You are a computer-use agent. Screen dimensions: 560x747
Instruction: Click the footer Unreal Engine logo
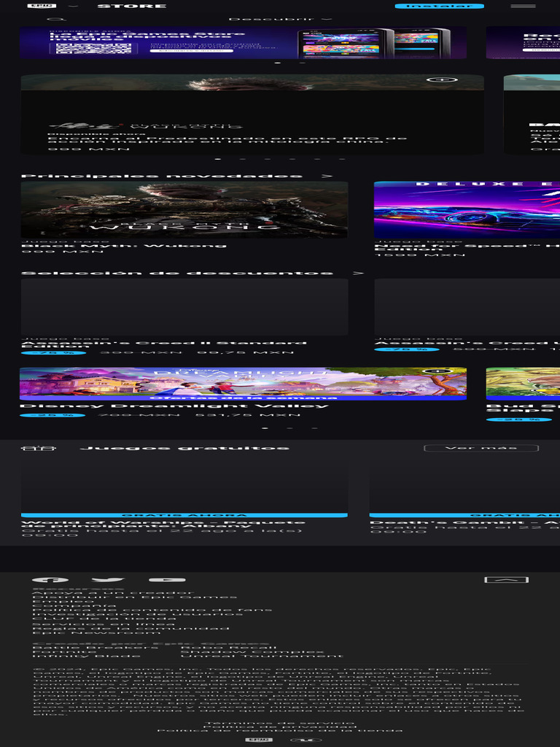(306, 740)
